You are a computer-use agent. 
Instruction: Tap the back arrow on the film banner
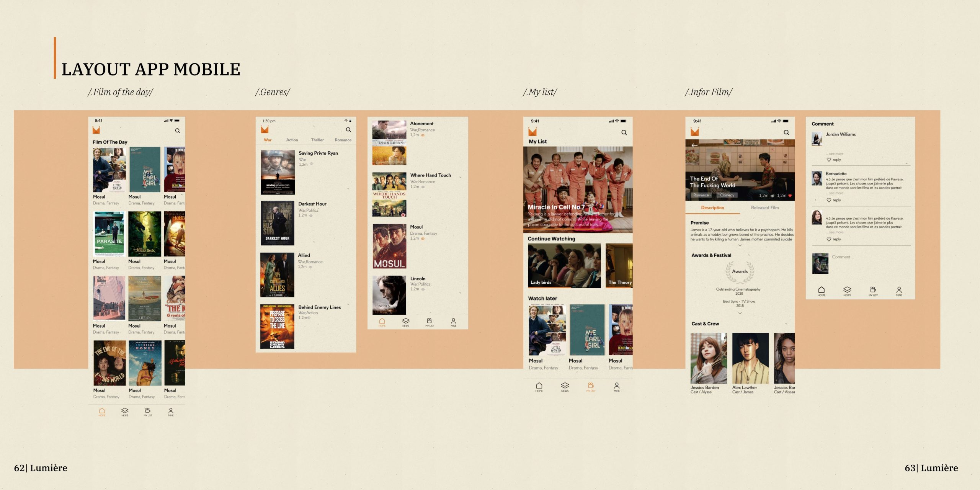pyautogui.click(x=694, y=145)
